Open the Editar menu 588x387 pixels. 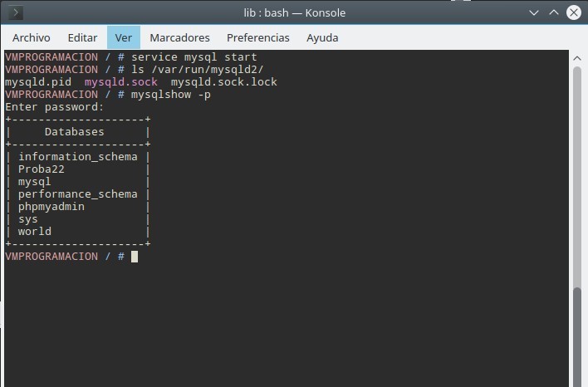[x=82, y=38]
